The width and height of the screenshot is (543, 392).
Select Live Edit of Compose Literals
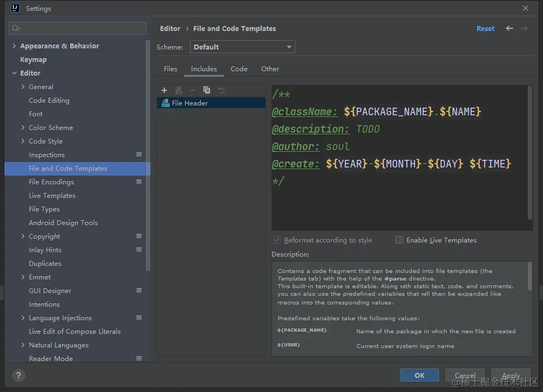coord(75,332)
